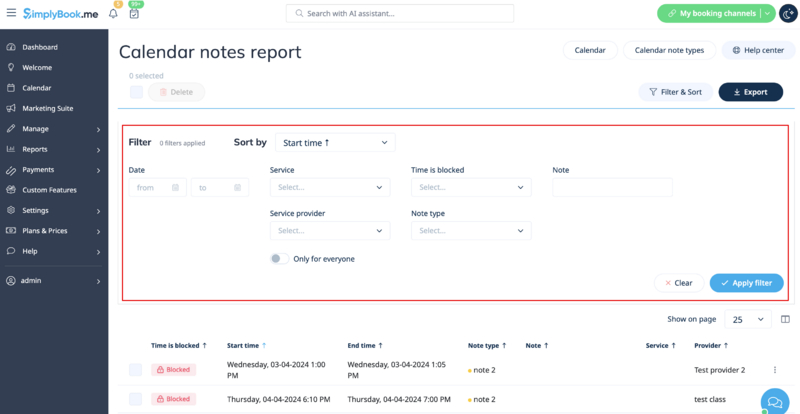Click the Export button
The width and height of the screenshot is (800, 414).
pyautogui.click(x=751, y=92)
